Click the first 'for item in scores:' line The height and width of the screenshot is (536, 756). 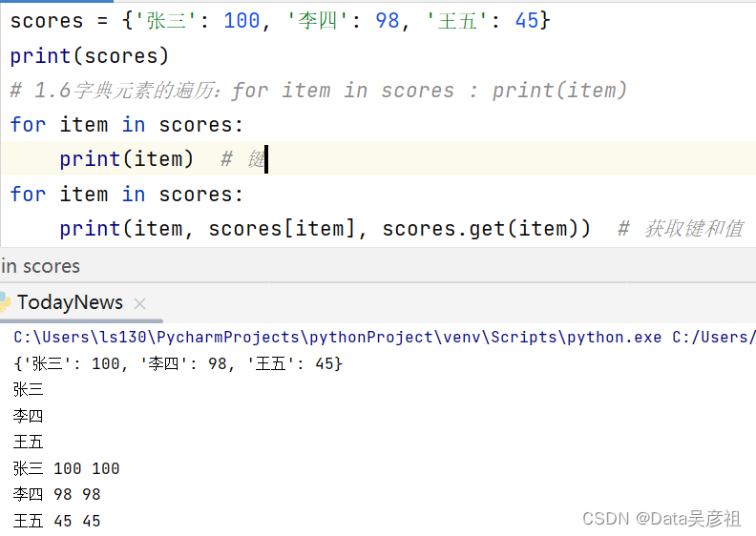pos(127,125)
